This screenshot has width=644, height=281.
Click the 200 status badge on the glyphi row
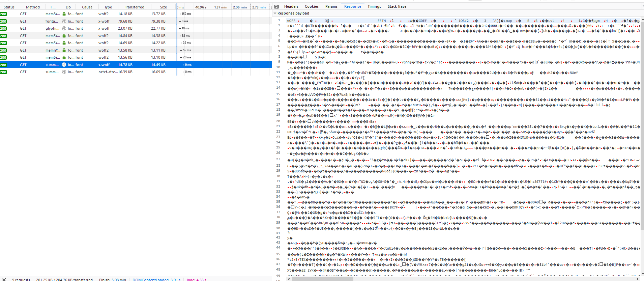(3, 28)
